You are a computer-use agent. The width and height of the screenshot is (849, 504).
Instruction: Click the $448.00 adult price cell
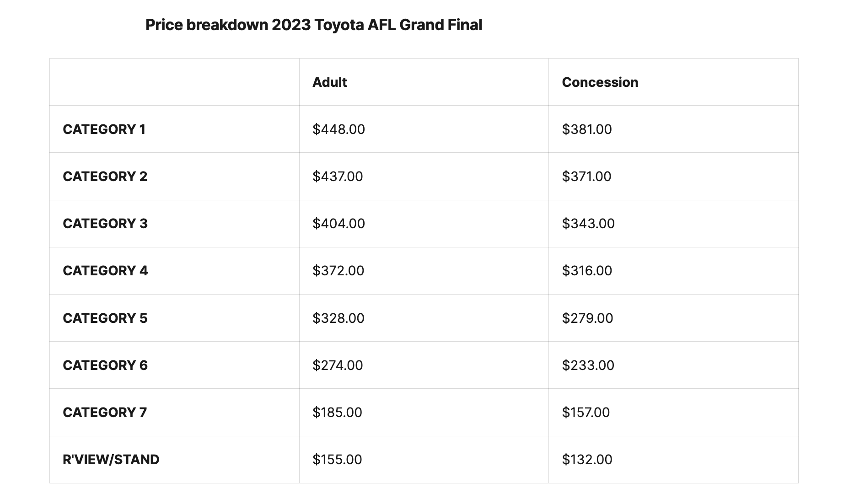(339, 129)
